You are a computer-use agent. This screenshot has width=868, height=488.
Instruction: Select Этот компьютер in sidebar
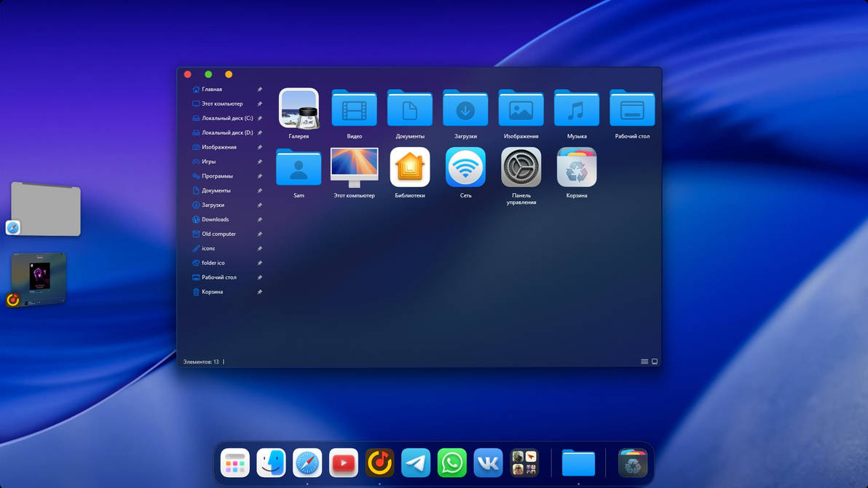pyautogui.click(x=222, y=103)
